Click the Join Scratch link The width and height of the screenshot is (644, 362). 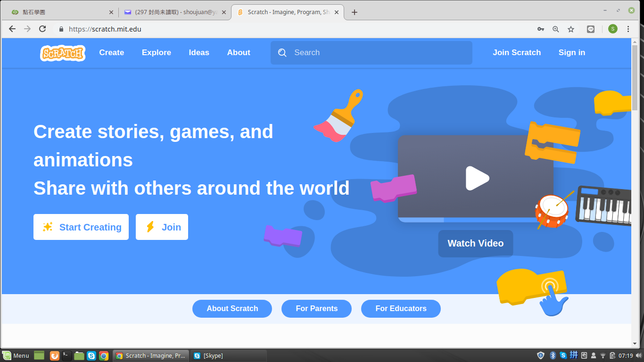pos(517,53)
